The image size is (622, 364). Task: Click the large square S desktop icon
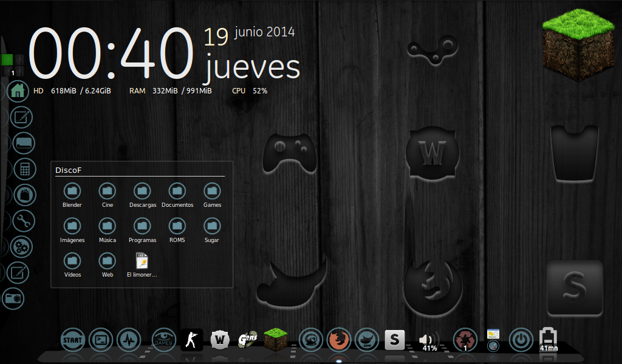tap(575, 287)
